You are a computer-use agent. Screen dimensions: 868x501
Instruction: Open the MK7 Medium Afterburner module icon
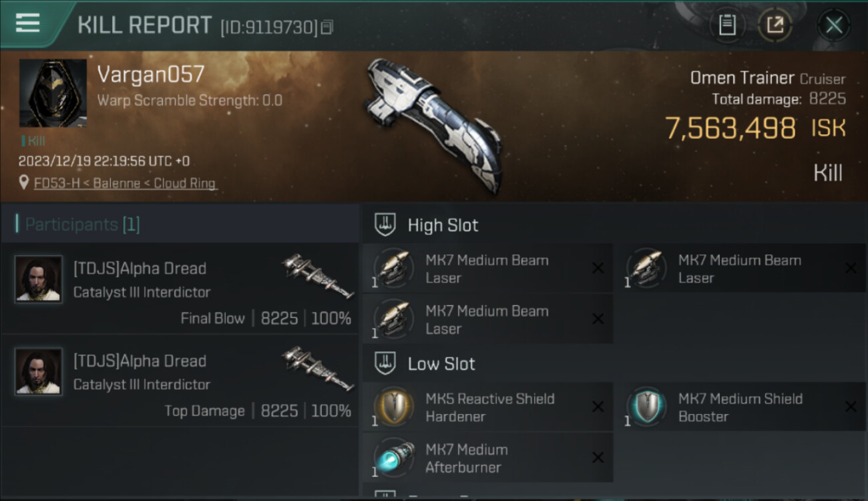[393, 458]
